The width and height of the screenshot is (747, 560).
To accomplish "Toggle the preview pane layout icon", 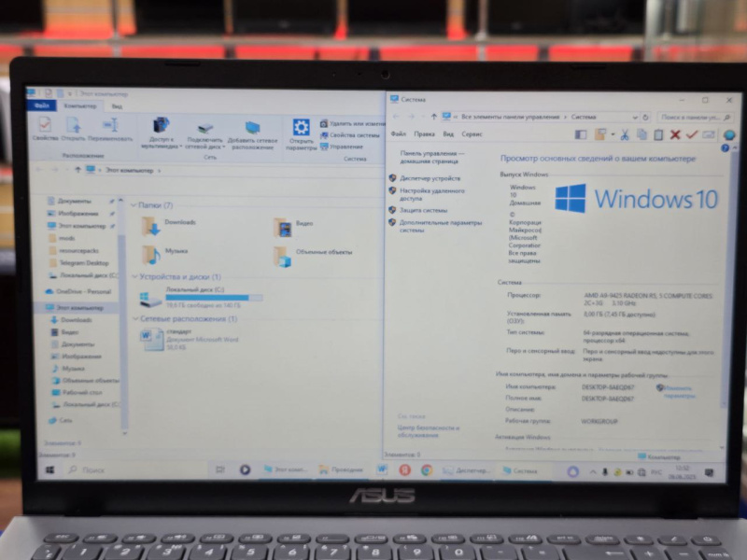I will coord(580,134).
